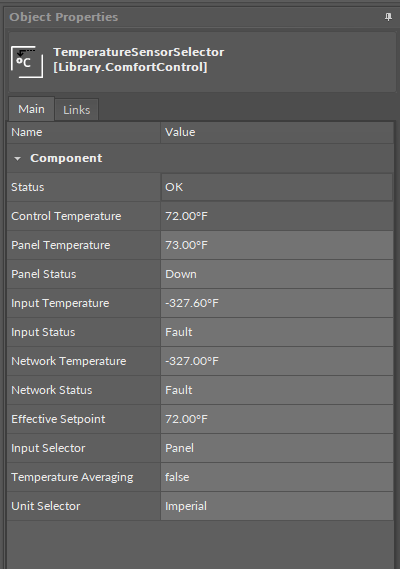Click the Status OK field
This screenshot has height=569, width=400.
pyautogui.click(x=277, y=187)
